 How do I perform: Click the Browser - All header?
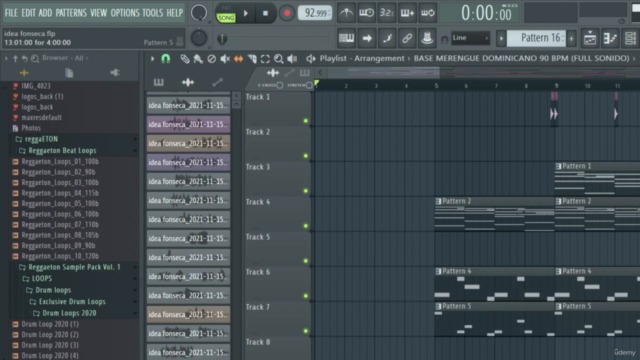tap(65, 58)
